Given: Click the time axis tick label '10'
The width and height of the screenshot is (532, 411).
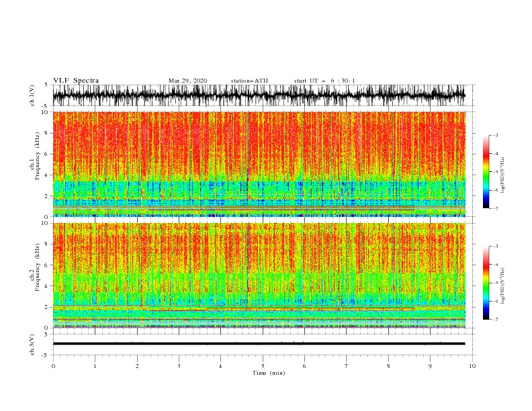Looking at the screenshot, I should 472,366.
